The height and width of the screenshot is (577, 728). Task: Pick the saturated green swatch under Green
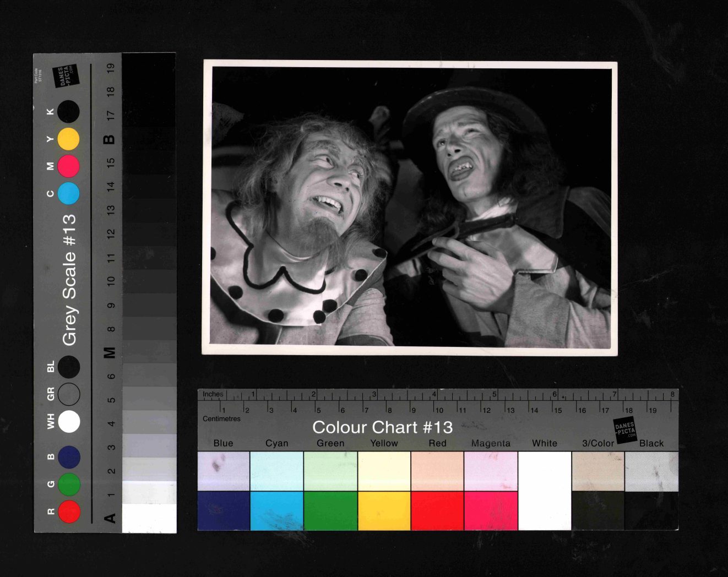click(x=330, y=511)
